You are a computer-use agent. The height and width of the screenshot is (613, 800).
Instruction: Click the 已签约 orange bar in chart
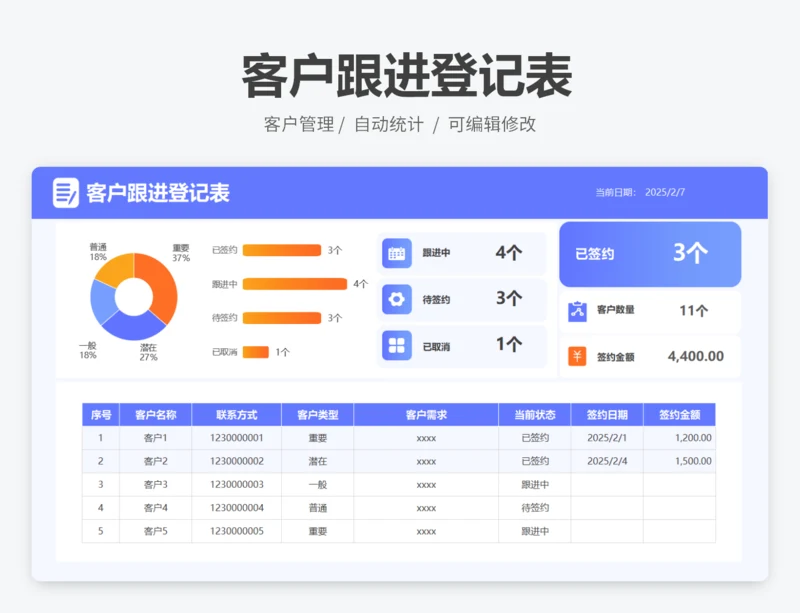pyautogui.click(x=282, y=250)
